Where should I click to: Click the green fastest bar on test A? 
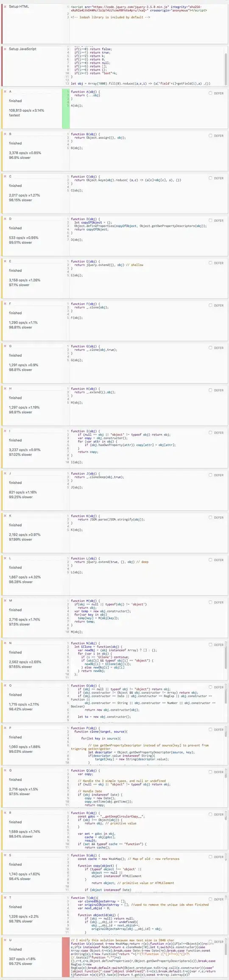click(66, 108)
